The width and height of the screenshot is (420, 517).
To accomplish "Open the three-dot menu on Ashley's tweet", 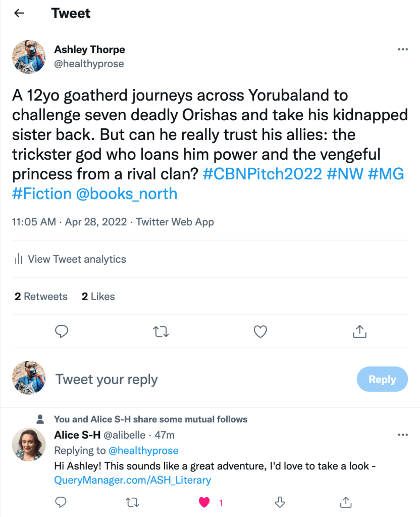I will pyautogui.click(x=403, y=50).
